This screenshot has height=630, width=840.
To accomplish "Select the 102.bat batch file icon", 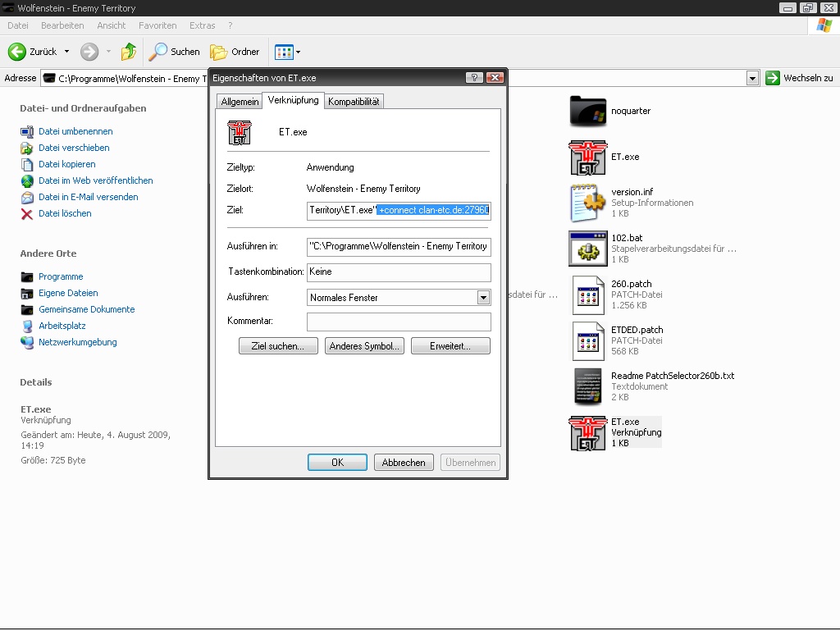I will 587,249.
